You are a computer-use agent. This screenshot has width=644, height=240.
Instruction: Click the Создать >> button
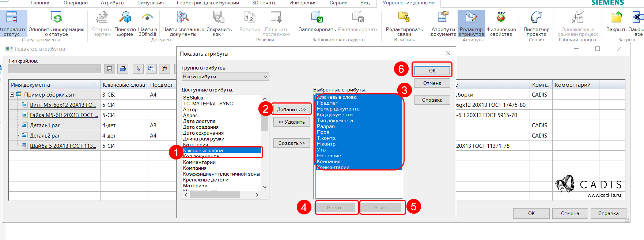(x=292, y=143)
